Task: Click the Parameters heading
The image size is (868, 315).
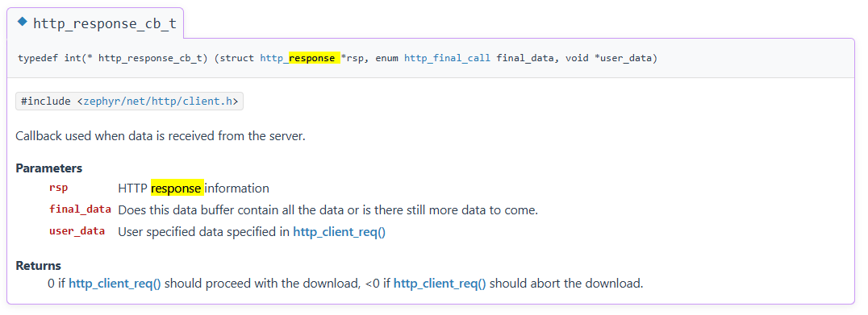Action: tap(49, 168)
